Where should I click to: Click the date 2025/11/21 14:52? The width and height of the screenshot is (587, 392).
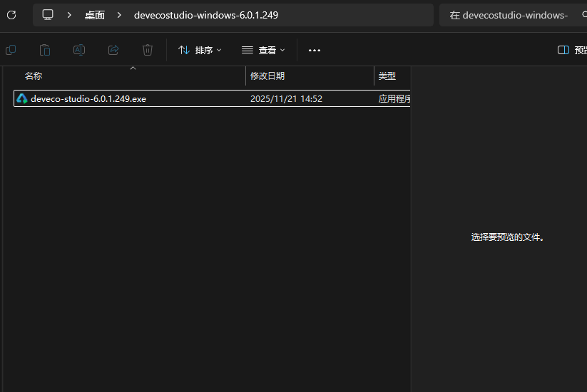pos(287,99)
